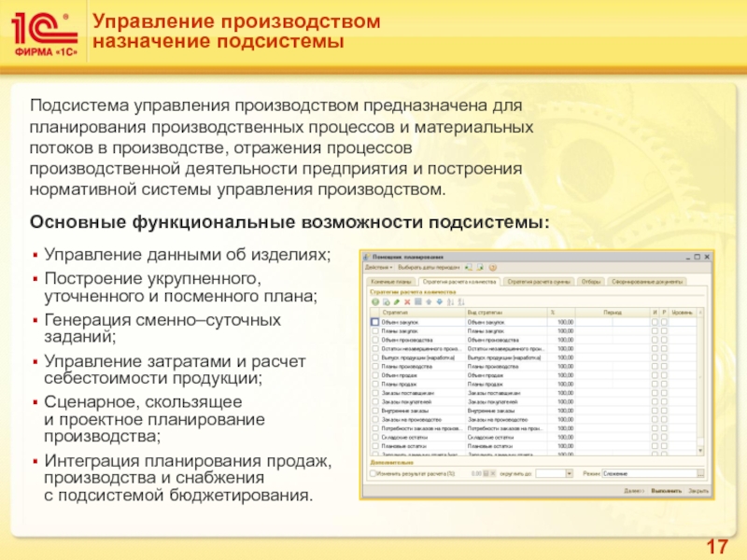This screenshot has height=560, width=747.
Task: Click the Copy row icon beside Add
Action: (385, 302)
